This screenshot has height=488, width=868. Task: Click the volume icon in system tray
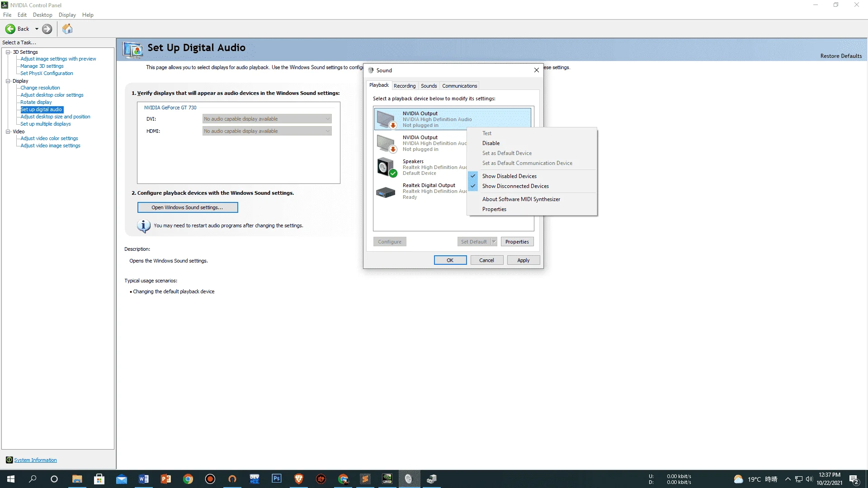pos(809,479)
